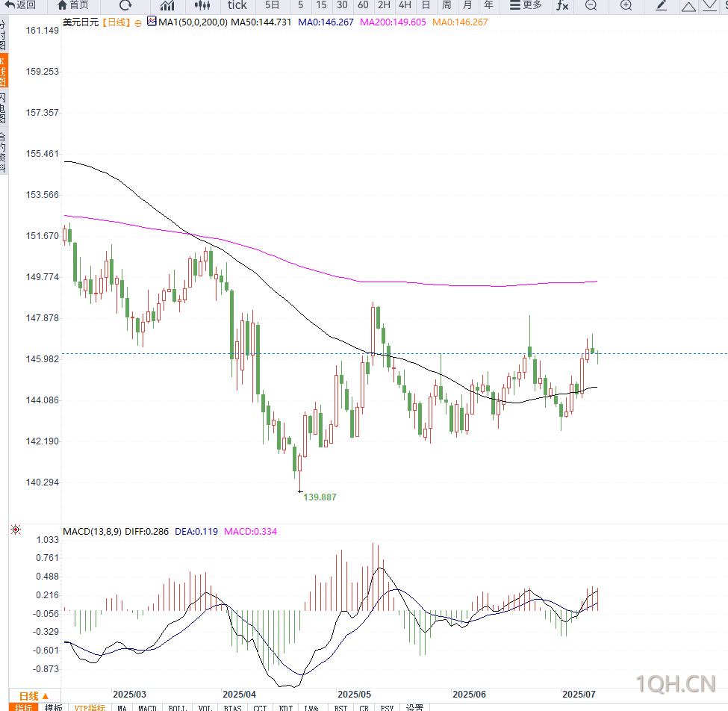The width and height of the screenshot is (728, 711).
Task: Choose the 30-minute period
Action: pyautogui.click(x=342, y=5)
